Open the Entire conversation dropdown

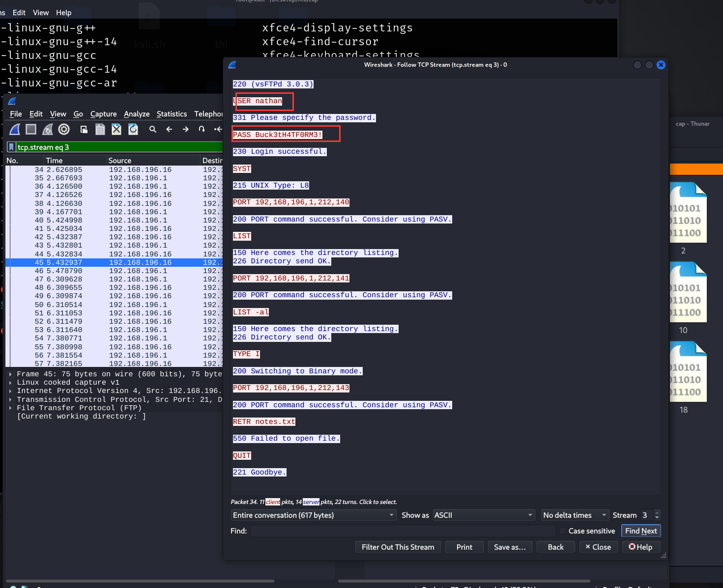point(313,515)
